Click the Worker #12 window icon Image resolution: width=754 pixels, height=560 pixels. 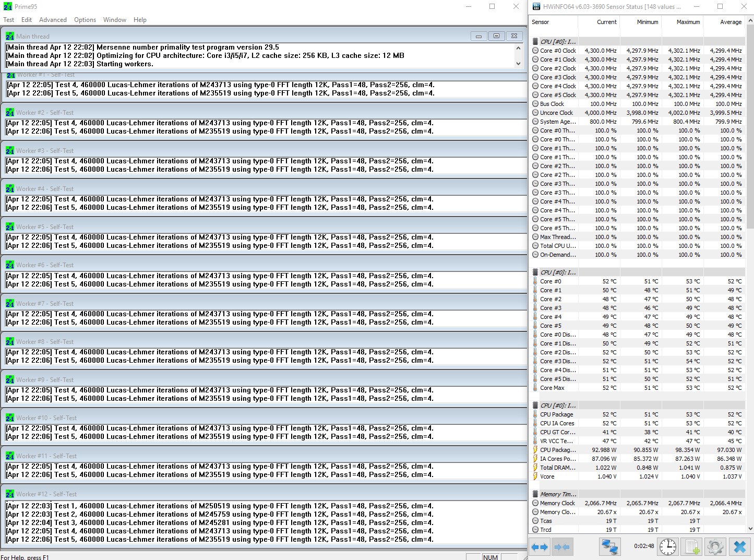tap(10, 494)
